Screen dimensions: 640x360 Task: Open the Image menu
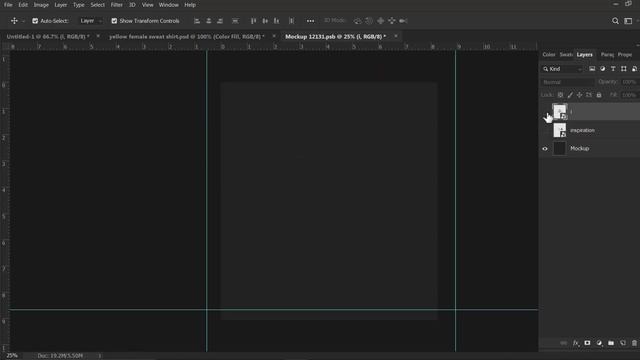point(41,5)
